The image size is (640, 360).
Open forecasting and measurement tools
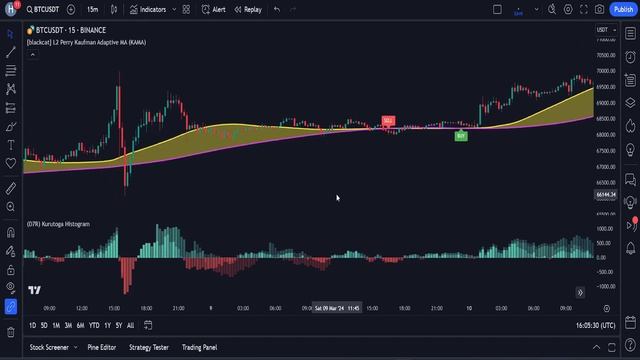tap(11, 108)
